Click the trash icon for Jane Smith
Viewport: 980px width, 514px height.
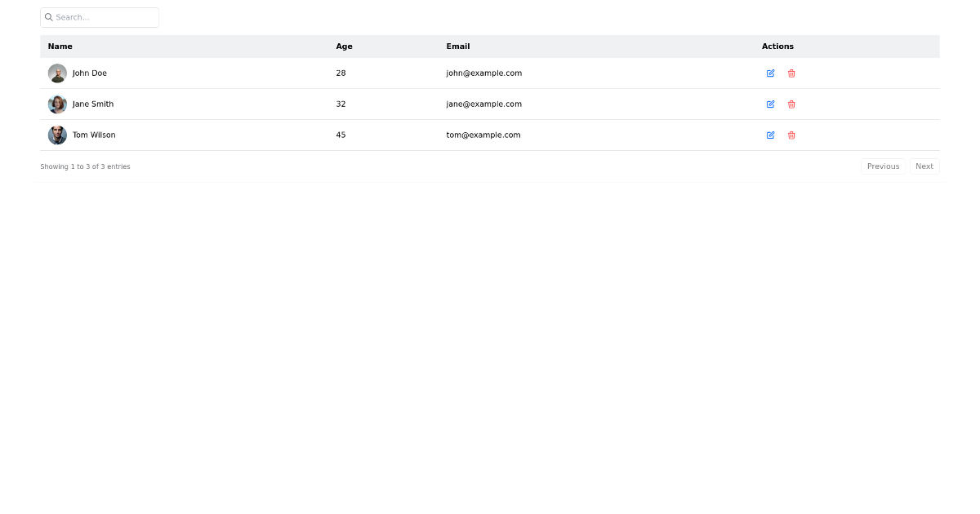pyautogui.click(x=791, y=104)
